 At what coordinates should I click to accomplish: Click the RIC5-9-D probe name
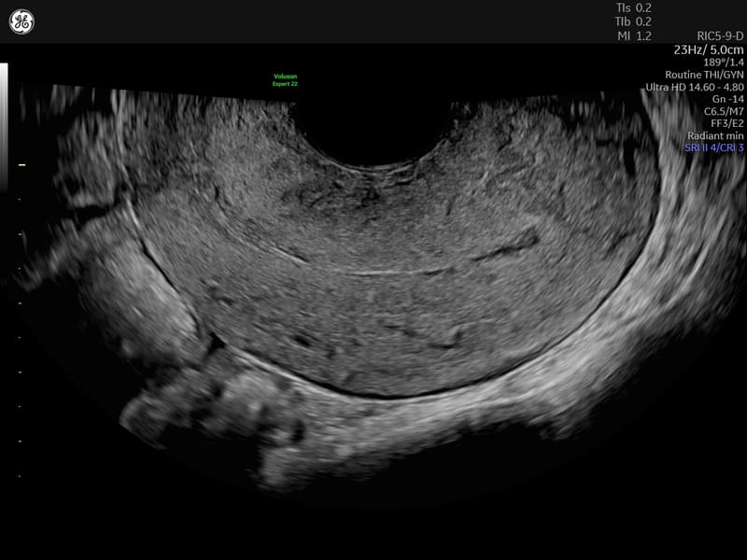[x=712, y=35]
